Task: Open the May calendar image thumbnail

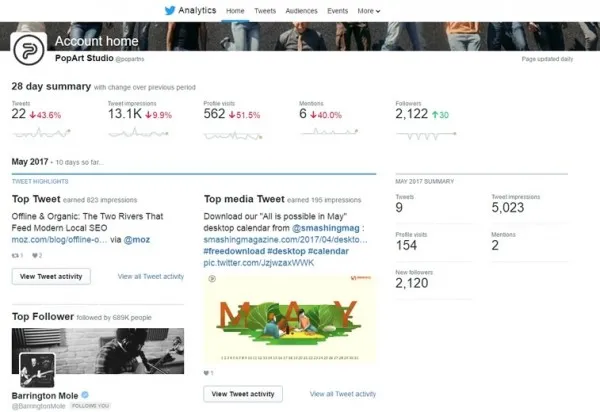Action: [x=290, y=318]
